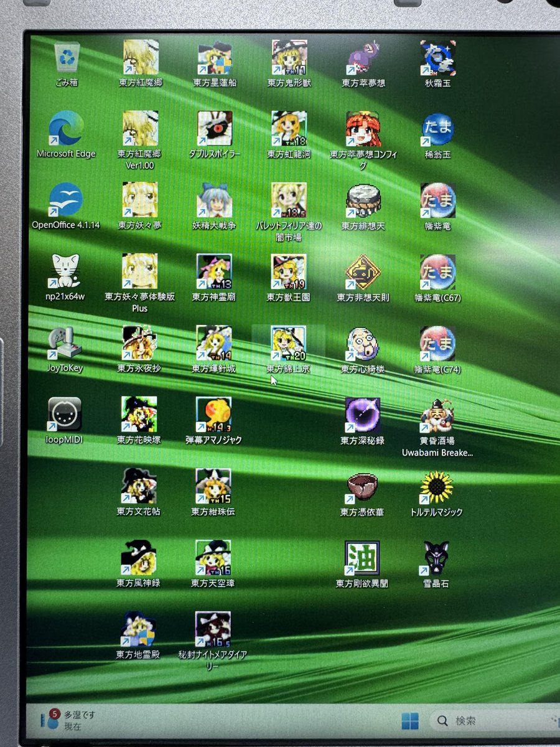Click the 幡紫竜(C67) icon
Viewport: 560px width, 747px height.
coord(437,271)
